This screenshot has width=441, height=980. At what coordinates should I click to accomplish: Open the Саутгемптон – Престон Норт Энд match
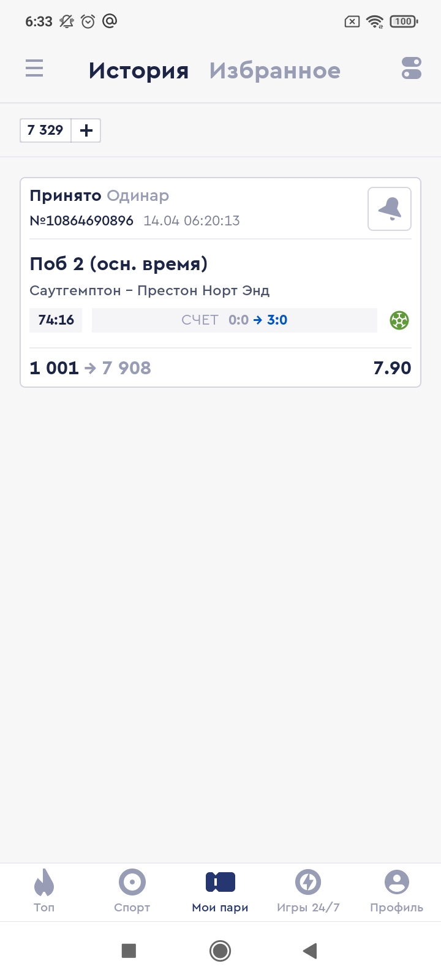coord(149,290)
